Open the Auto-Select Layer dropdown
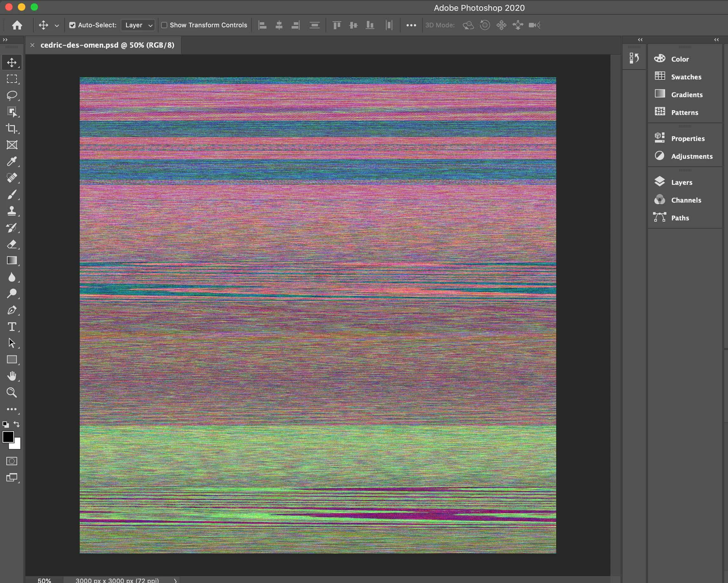This screenshot has height=583, width=728. point(138,25)
